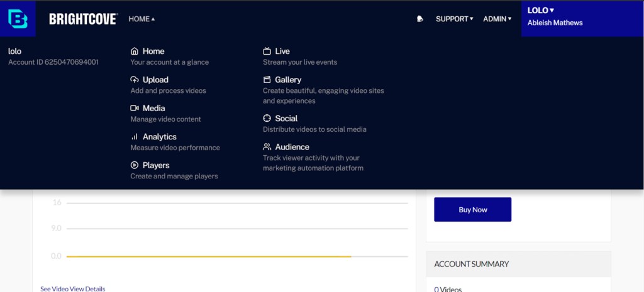Click the Gallery clapboard icon

pyautogui.click(x=267, y=80)
